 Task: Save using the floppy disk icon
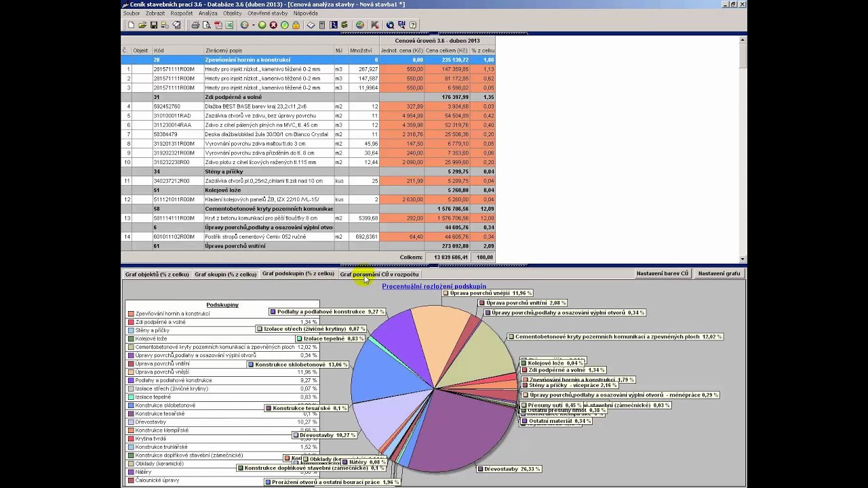point(154,25)
